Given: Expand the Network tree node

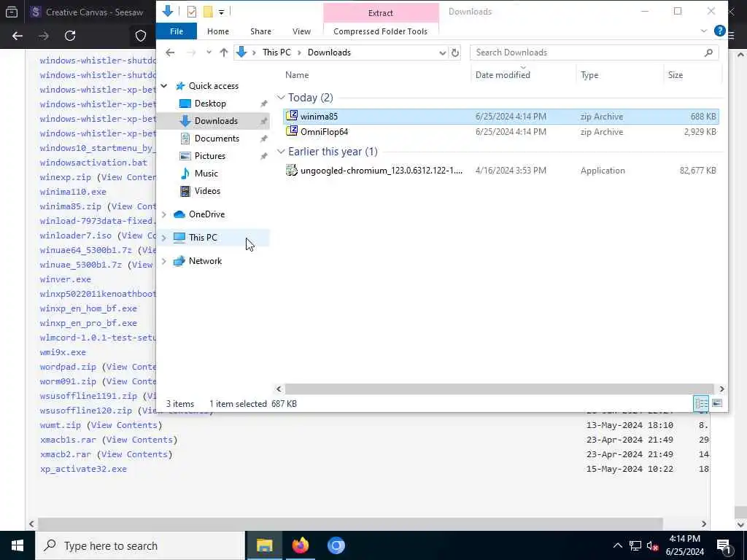Looking at the screenshot, I should [164, 261].
